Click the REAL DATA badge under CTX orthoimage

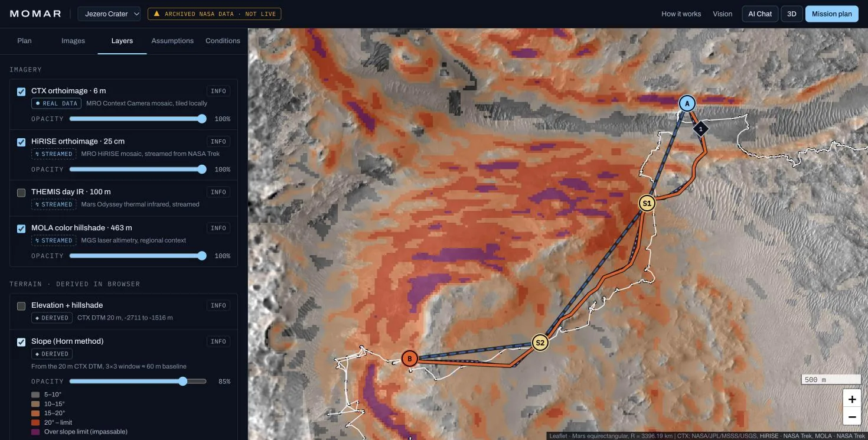[56, 103]
